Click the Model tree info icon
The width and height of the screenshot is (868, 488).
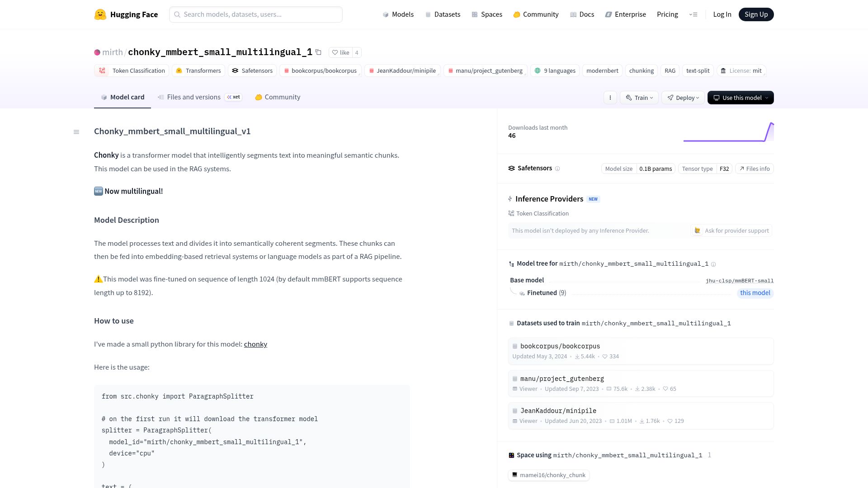click(713, 264)
